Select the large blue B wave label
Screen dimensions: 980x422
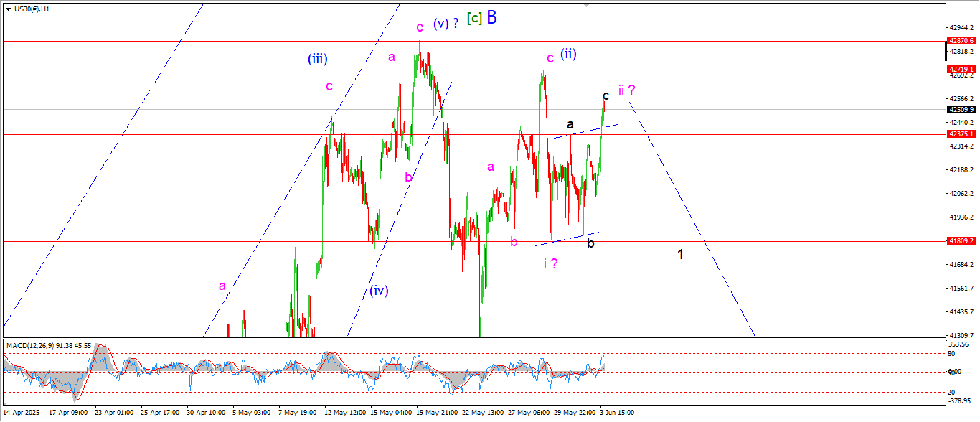point(491,18)
